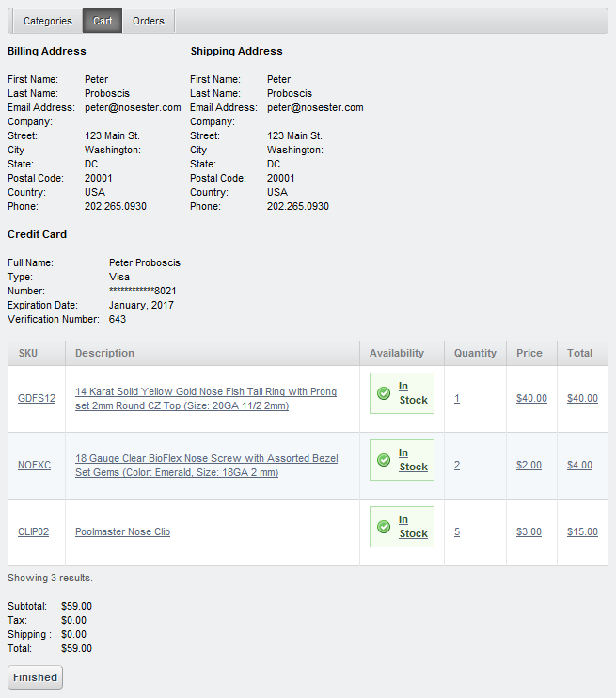Click the order Total value $59.00
616x698 pixels.
click(x=76, y=648)
